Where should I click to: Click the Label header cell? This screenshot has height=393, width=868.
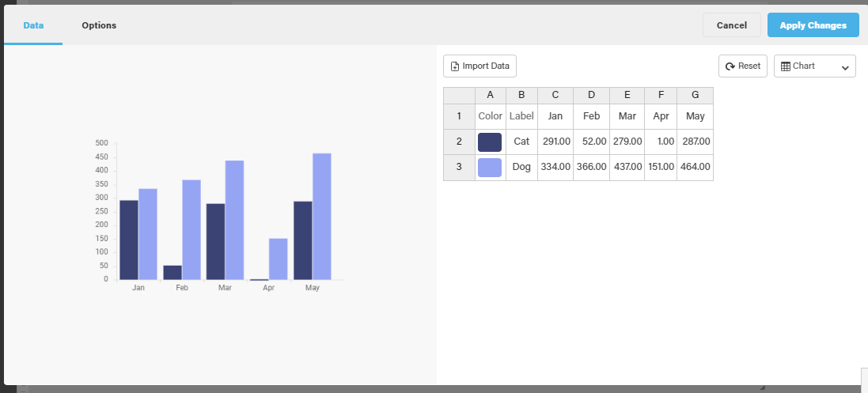click(521, 116)
